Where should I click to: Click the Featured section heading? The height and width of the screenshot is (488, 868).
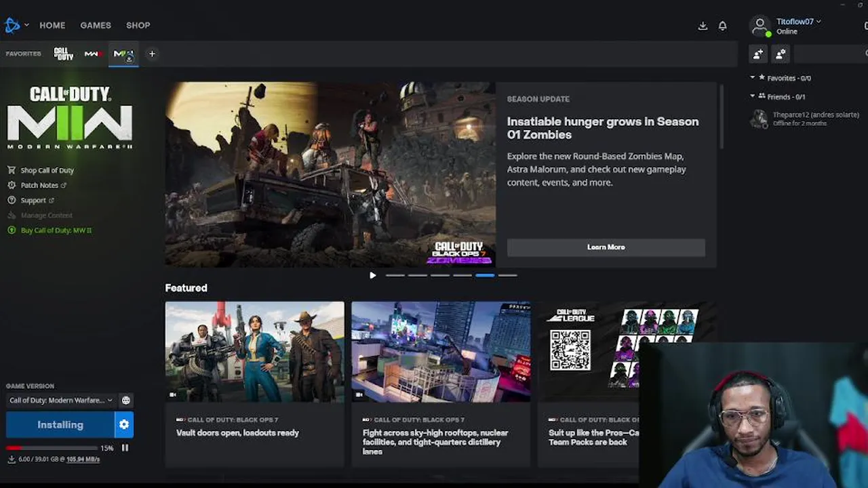point(186,288)
